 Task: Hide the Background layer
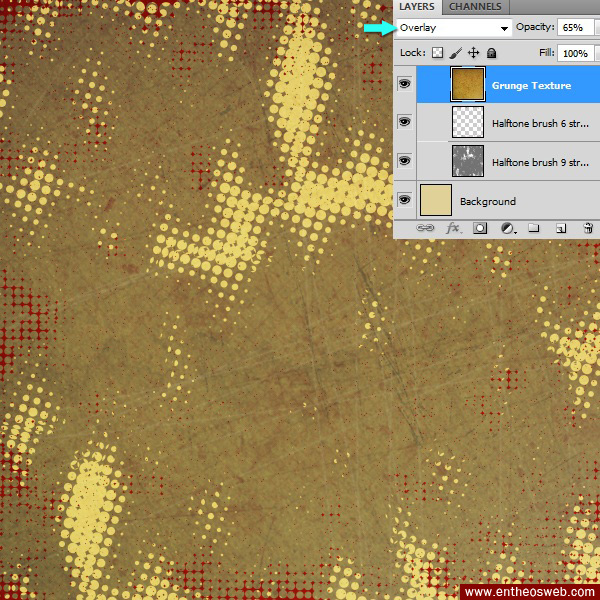[x=405, y=200]
